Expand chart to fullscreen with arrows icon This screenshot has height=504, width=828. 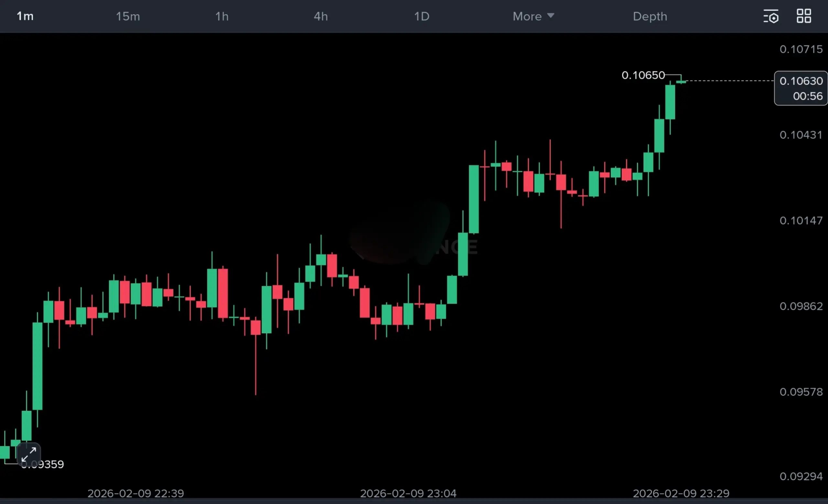[28, 455]
